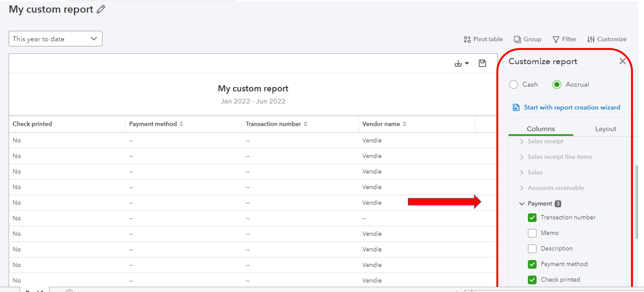Close the Customize report panel
Viewport: 644px width, 292px height.
(x=622, y=61)
